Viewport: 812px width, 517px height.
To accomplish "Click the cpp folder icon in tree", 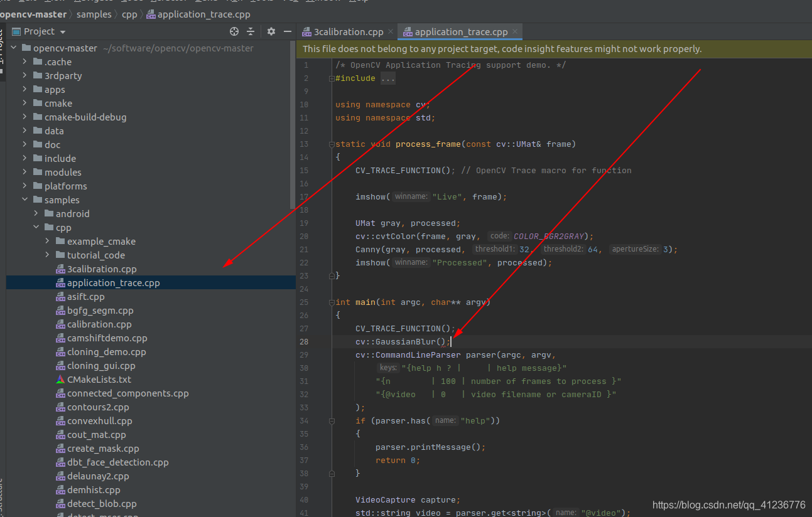I will pyautogui.click(x=49, y=228).
